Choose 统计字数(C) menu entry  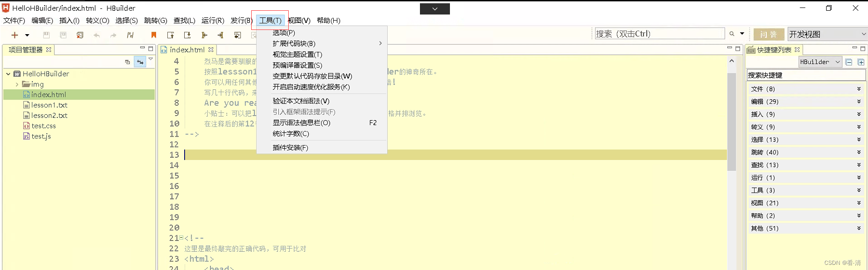pyautogui.click(x=322, y=133)
